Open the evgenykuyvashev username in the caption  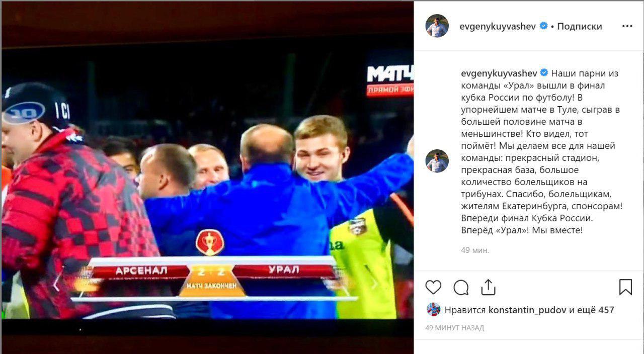[500, 73]
